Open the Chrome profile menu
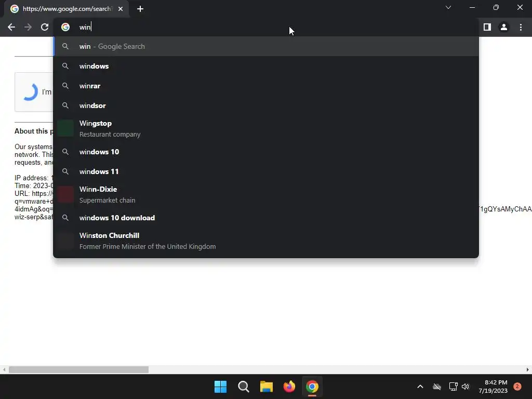 click(504, 27)
